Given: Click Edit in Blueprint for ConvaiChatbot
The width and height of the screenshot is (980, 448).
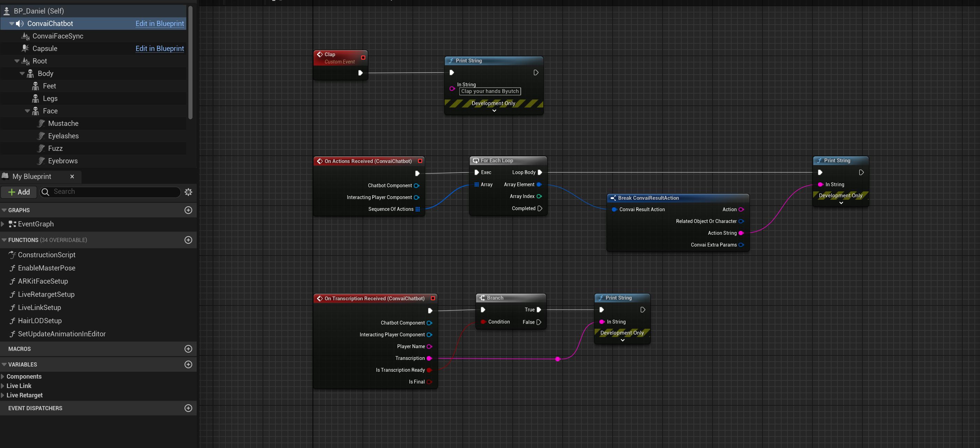Looking at the screenshot, I should tap(160, 24).
